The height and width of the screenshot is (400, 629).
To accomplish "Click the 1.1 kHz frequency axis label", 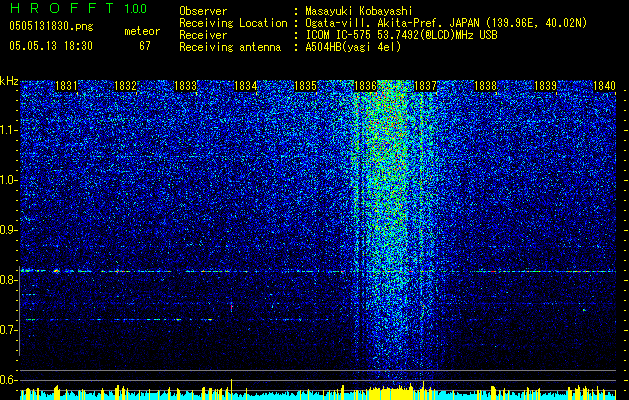I will tap(9, 130).
